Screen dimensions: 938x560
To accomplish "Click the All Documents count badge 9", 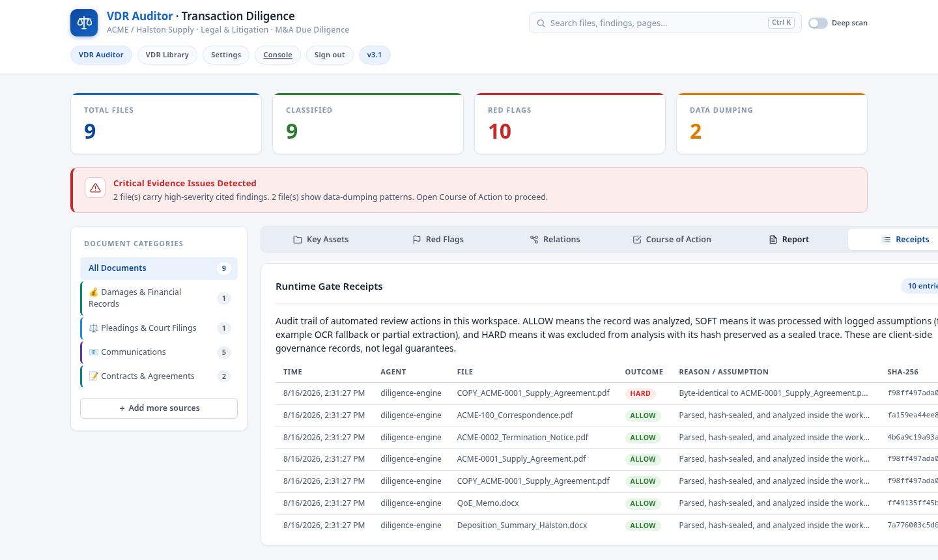I will click(x=224, y=268).
